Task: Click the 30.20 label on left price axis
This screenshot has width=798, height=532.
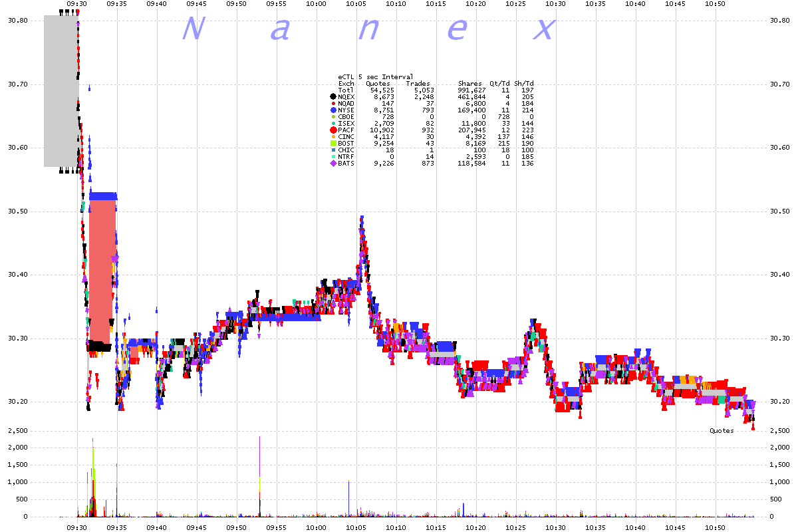Action: coord(17,402)
